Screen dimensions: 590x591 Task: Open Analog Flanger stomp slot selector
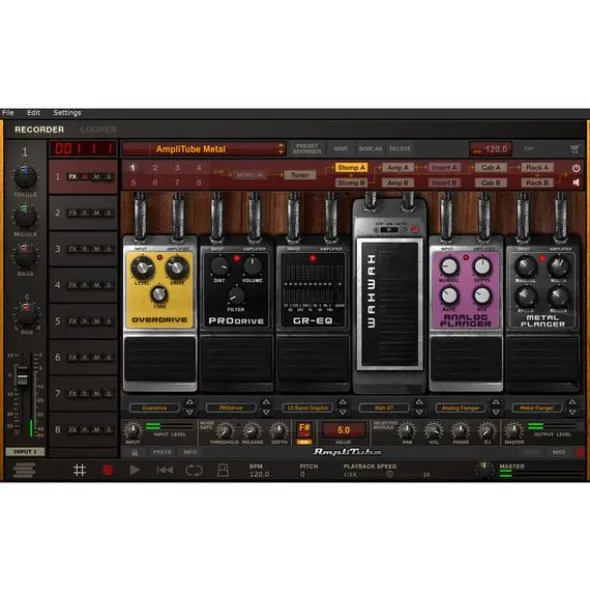point(460,408)
